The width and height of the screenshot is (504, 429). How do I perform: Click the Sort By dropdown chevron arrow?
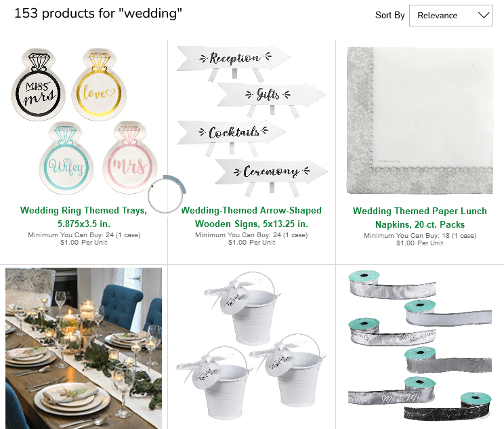[x=484, y=15]
